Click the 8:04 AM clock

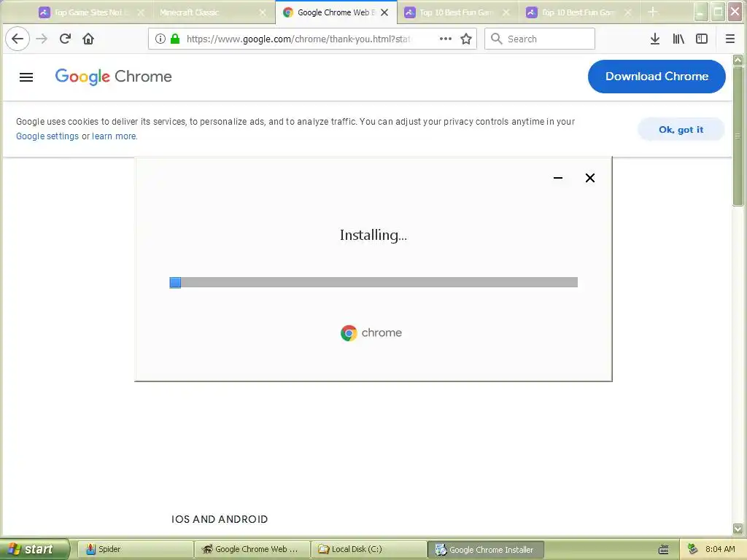click(x=720, y=549)
